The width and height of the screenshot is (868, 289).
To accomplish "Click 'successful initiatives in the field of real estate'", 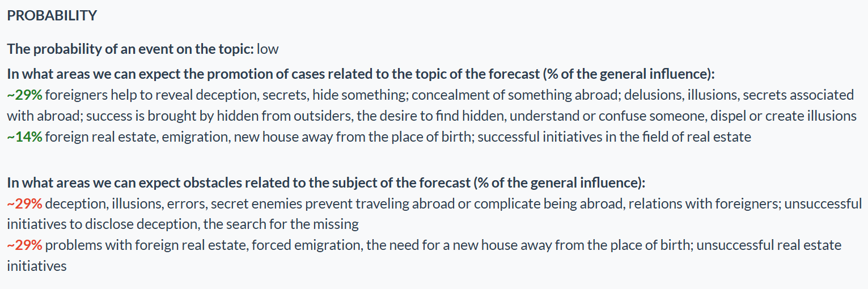I will (614, 137).
